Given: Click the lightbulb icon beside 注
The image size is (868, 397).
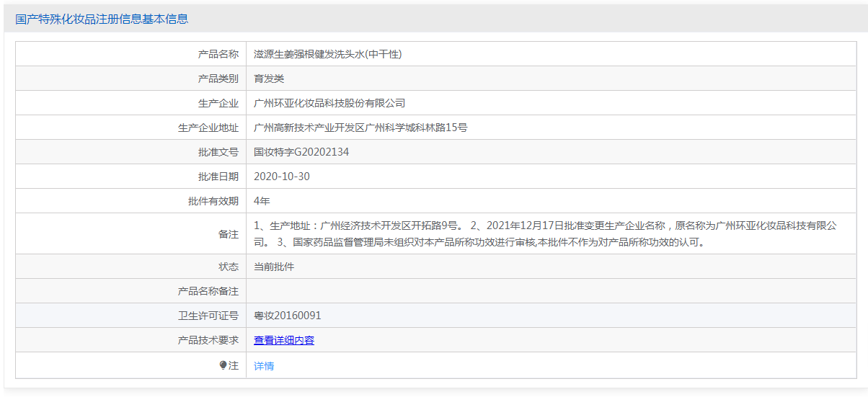Looking at the screenshot, I should [223, 365].
